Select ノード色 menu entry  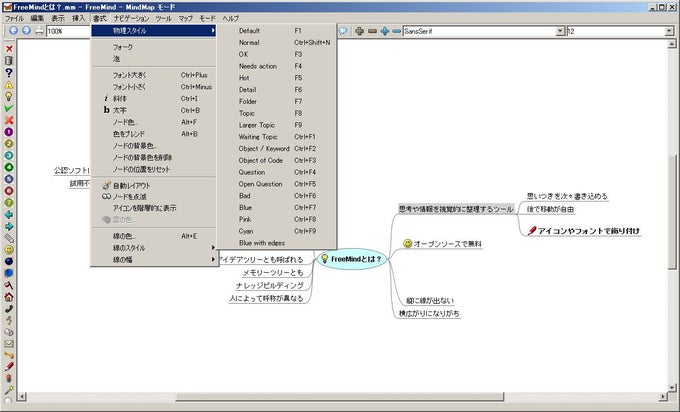(x=154, y=122)
